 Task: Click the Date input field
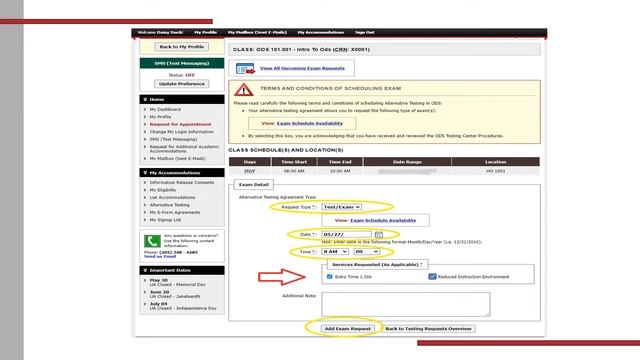pyautogui.click(x=346, y=234)
